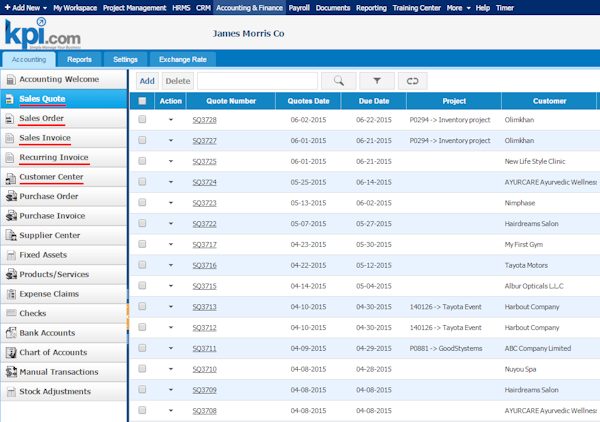Image resolution: width=600 pixels, height=422 pixels.
Task: Expand the More menu in top bar
Action: coord(458,8)
